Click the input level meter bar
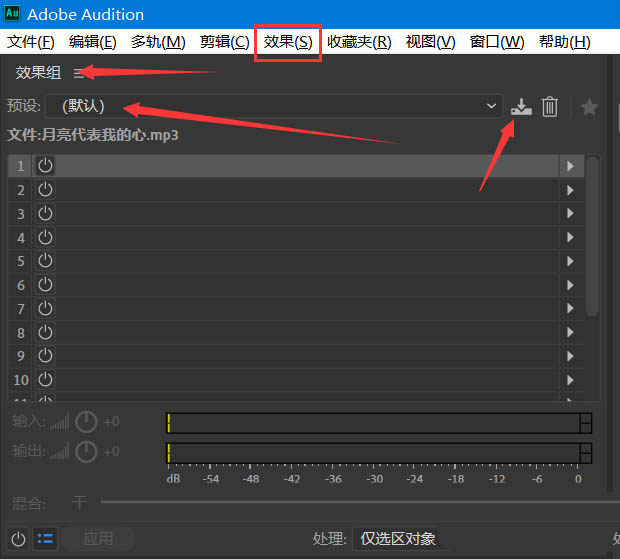Screen dimensions: 620x559 [x=379, y=423]
